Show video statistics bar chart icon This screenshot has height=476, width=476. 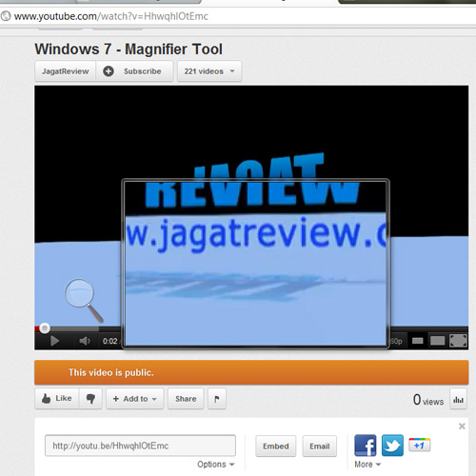tap(458, 399)
